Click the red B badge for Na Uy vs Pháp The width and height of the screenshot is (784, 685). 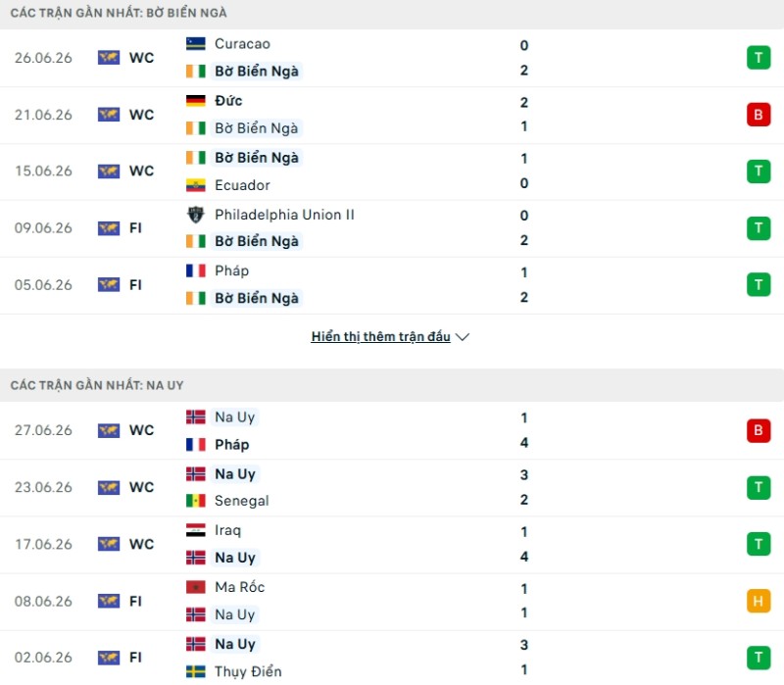click(x=759, y=430)
